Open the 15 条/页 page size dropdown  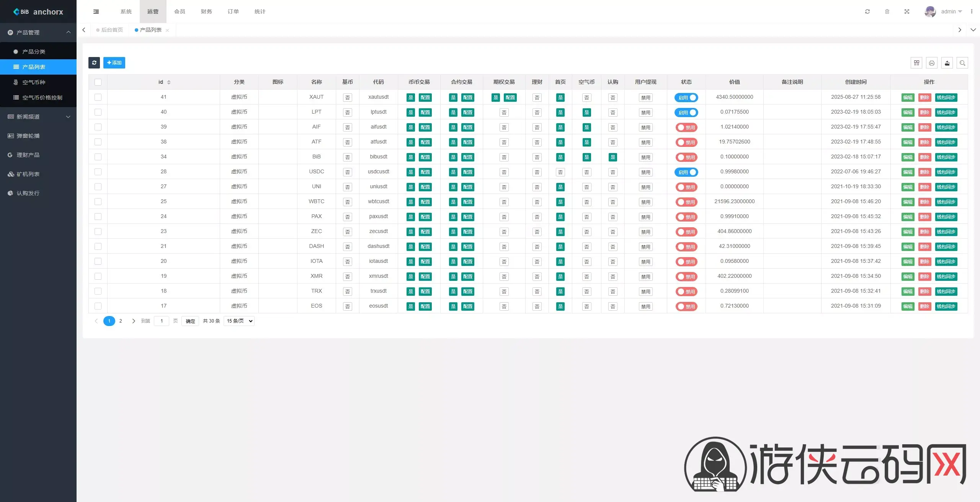(x=239, y=321)
